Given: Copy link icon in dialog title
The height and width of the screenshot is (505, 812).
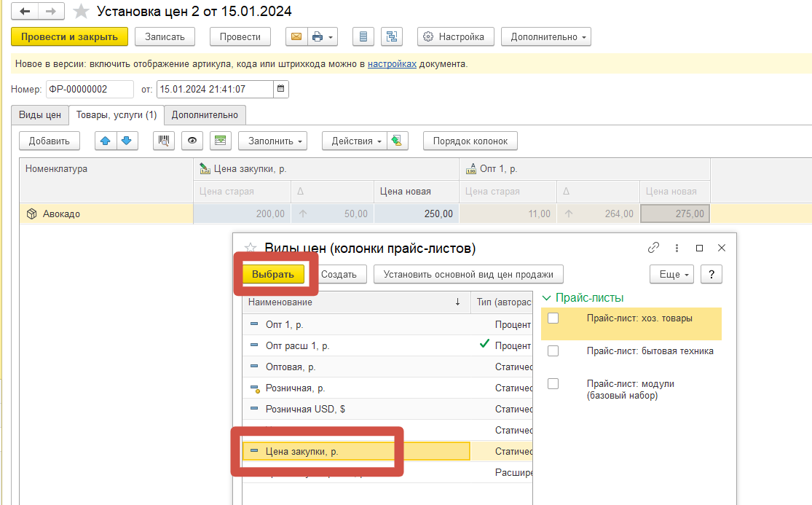Looking at the screenshot, I should click(x=653, y=248).
